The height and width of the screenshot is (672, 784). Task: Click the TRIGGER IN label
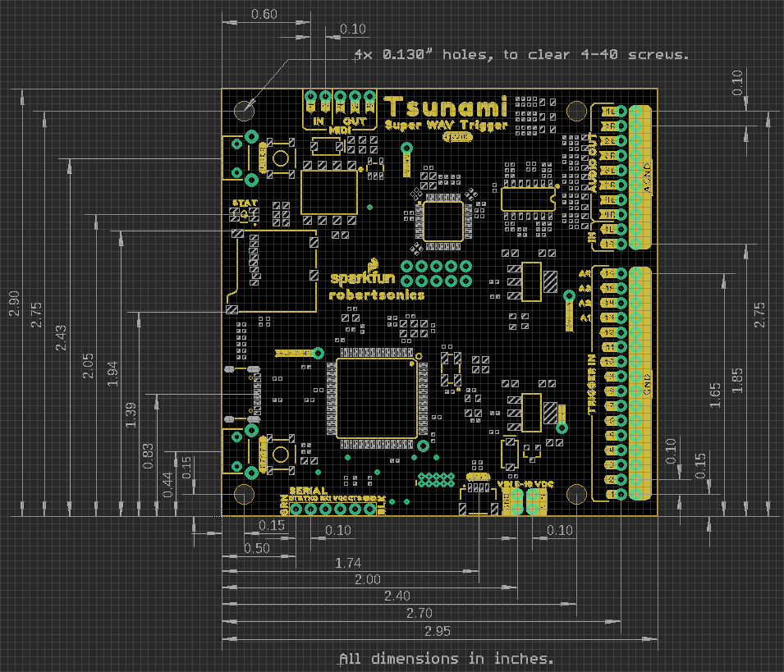pyautogui.click(x=592, y=385)
